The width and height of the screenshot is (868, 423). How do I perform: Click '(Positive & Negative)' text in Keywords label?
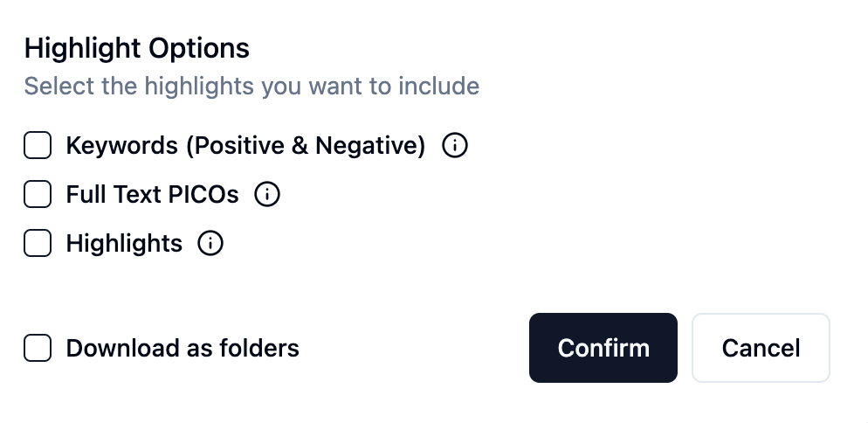305,146
